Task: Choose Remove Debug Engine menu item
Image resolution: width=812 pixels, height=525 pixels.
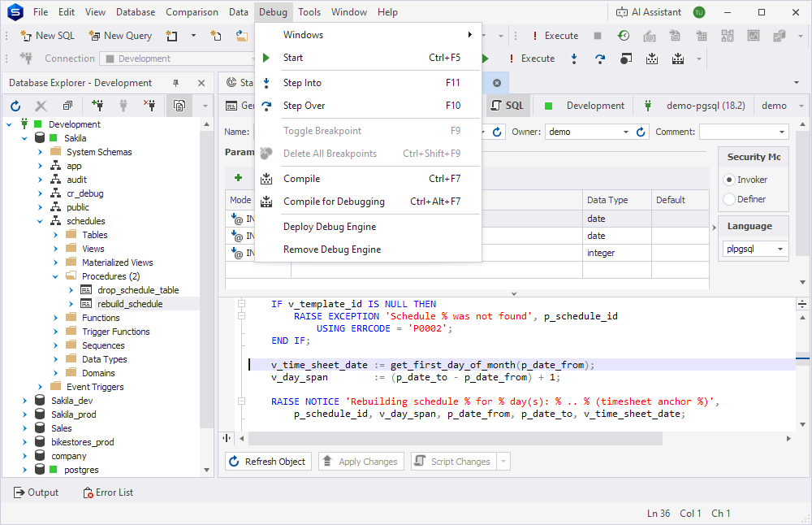Action: tap(369, 249)
